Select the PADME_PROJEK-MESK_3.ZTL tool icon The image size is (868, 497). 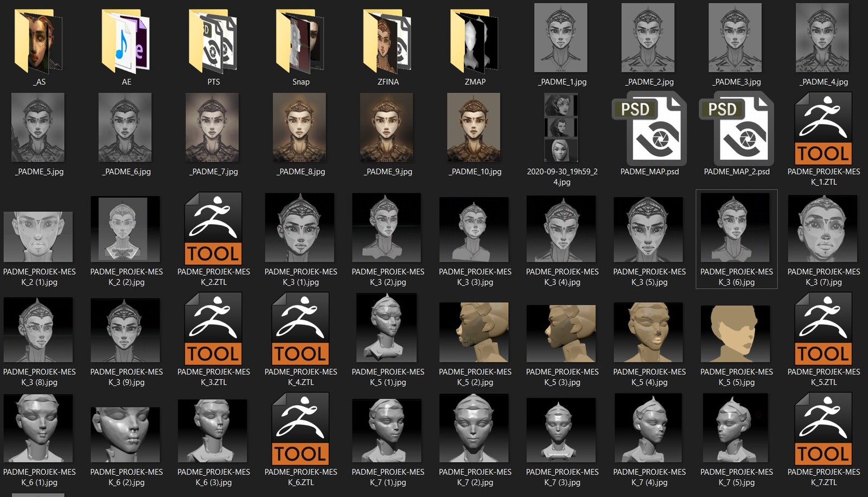click(213, 329)
